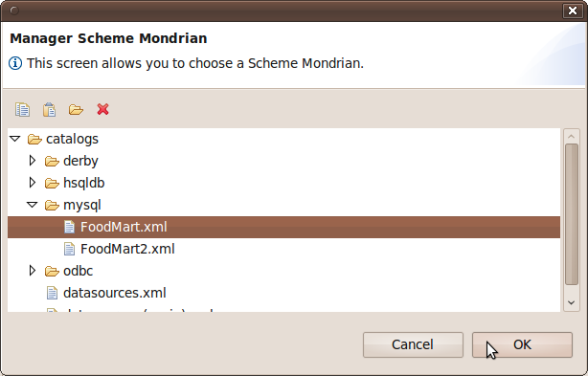Click the derby folder icon
The image size is (588, 376).
pos(52,161)
